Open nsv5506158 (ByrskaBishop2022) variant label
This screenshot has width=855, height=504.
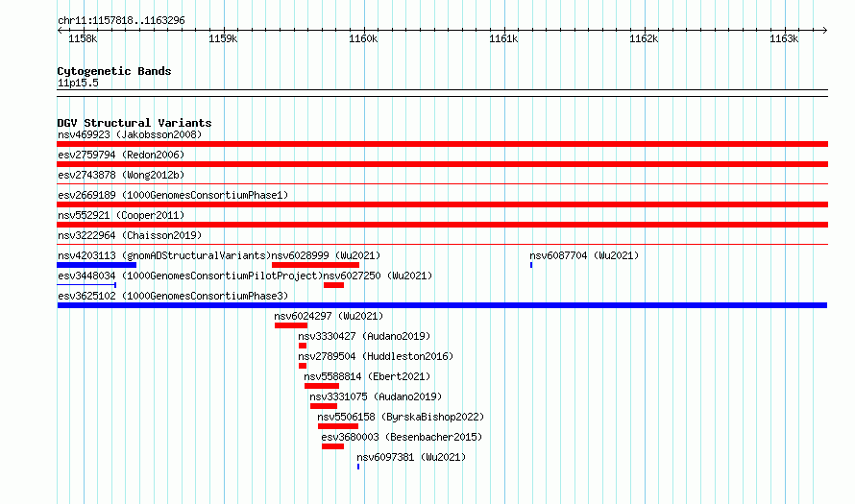click(x=401, y=417)
